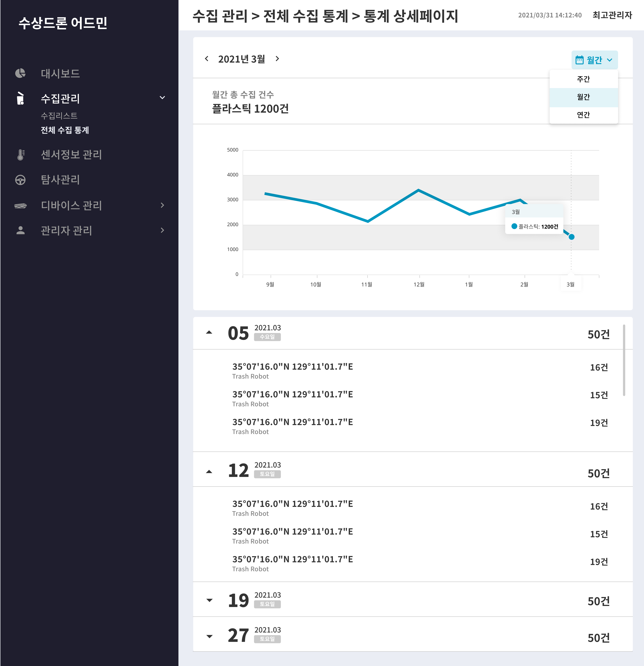Expand the 27 date group
Image resolution: width=644 pixels, height=666 pixels.
209,636
